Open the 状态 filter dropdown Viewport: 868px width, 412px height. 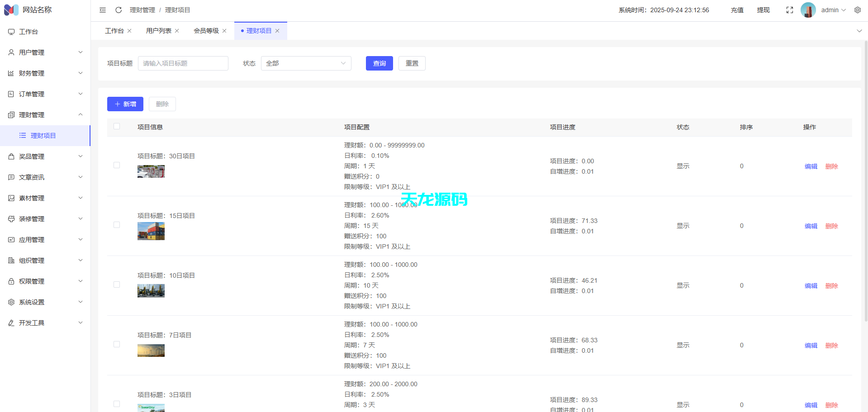(x=306, y=63)
